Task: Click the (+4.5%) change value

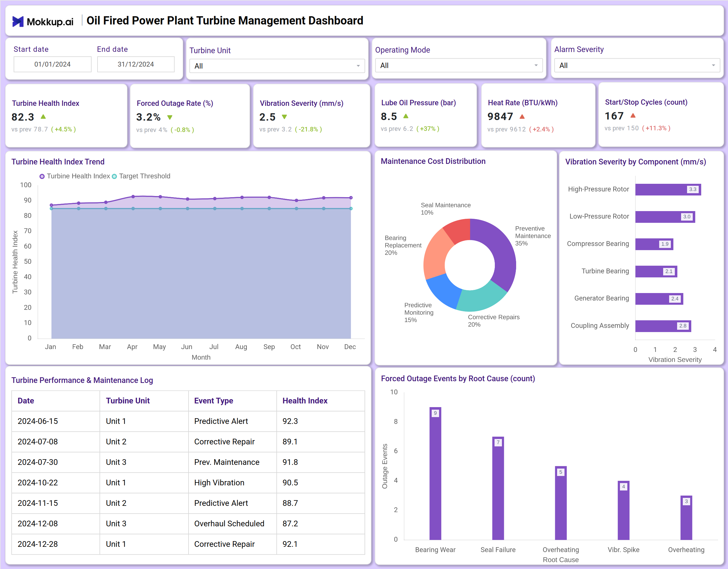Action: [63, 129]
